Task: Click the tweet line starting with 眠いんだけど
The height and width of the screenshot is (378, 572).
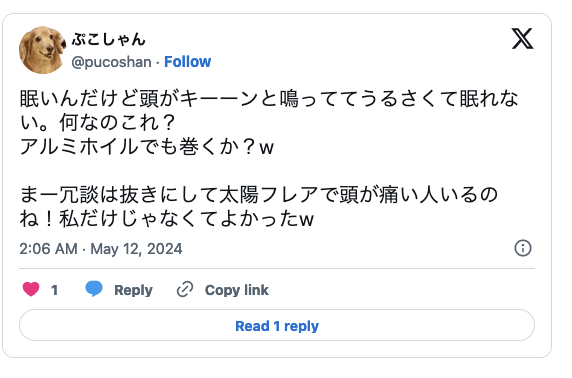Action: click(x=269, y=99)
